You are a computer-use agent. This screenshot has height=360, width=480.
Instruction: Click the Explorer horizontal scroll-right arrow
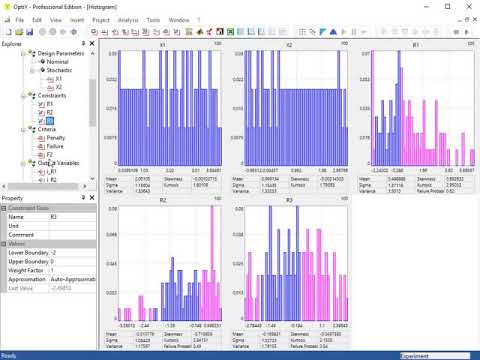pyautogui.click(x=85, y=186)
